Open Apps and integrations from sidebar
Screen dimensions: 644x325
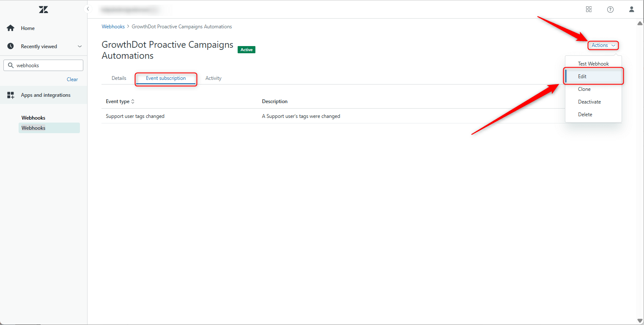pyautogui.click(x=45, y=95)
